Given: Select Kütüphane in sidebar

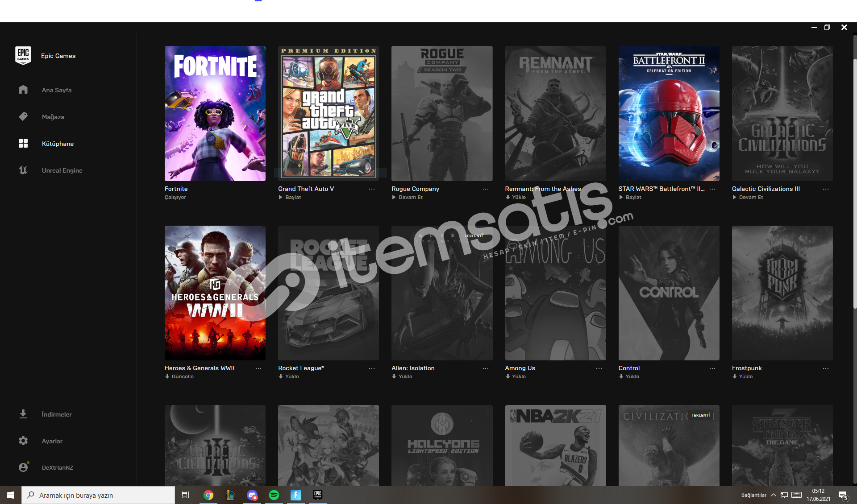Looking at the screenshot, I should click(x=58, y=144).
